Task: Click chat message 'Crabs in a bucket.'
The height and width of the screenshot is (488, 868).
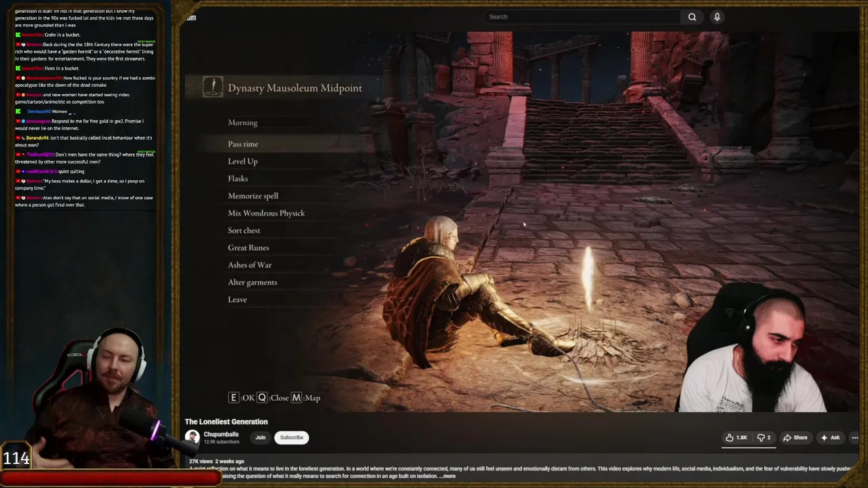Action: point(62,35)
